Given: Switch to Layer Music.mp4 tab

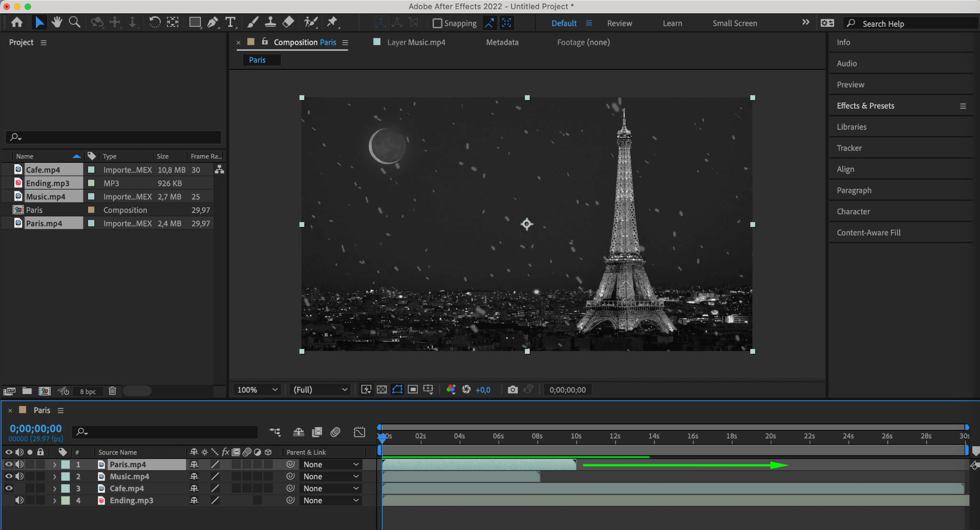Looking at the screenshot, I should (416, 42).
